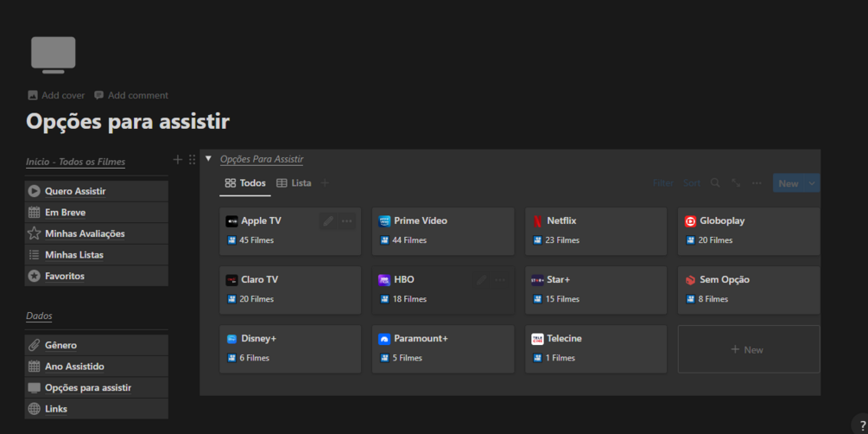
Task: Add a new view with the plus button
Action: click(325, 183)
